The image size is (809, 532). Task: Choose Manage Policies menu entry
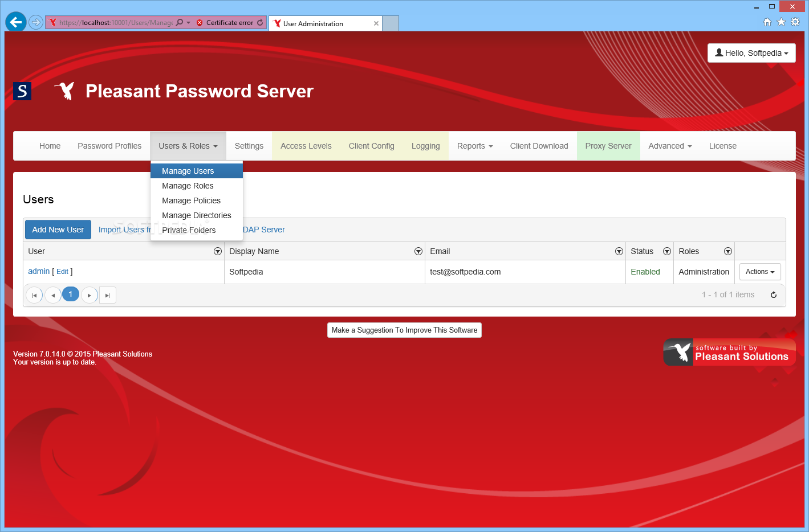coord(197,200)
